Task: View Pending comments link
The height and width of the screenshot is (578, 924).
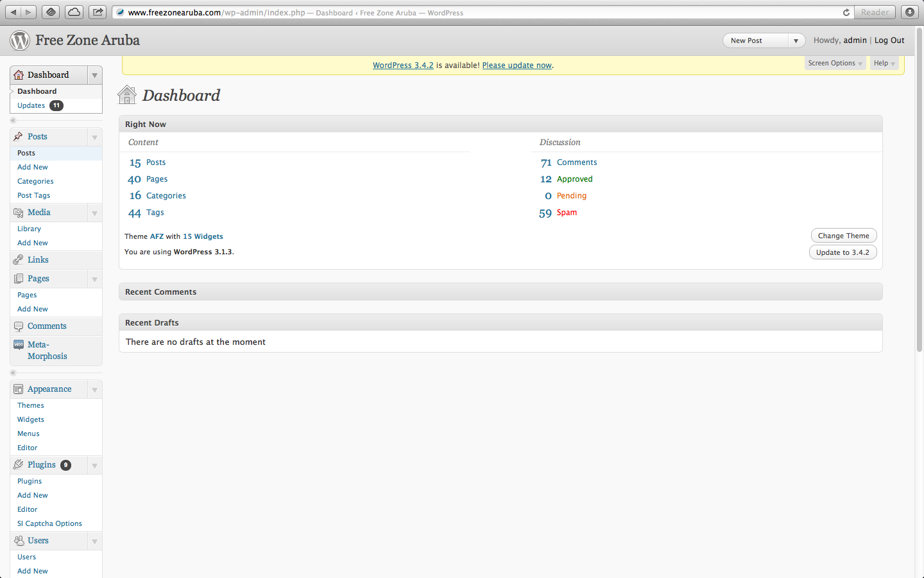Action: pos(571,196)
